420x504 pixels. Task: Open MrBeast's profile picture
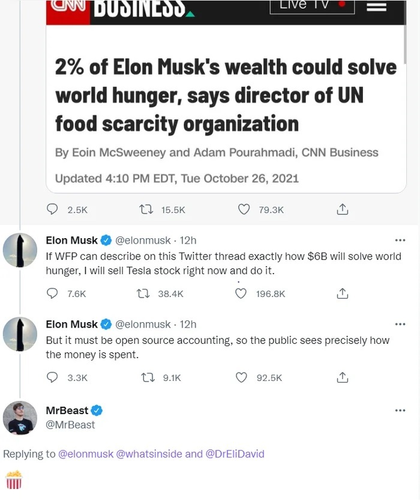[20, 418]
